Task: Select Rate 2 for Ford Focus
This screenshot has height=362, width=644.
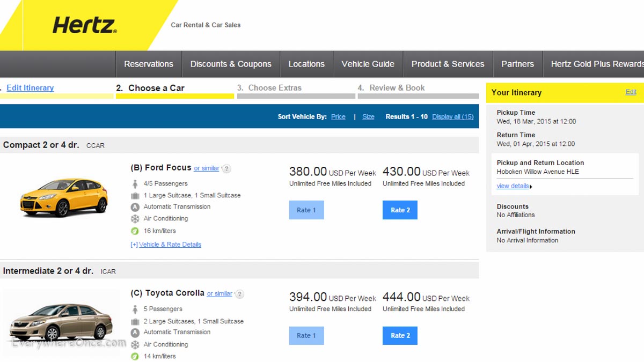Action: tap(400, 210)
